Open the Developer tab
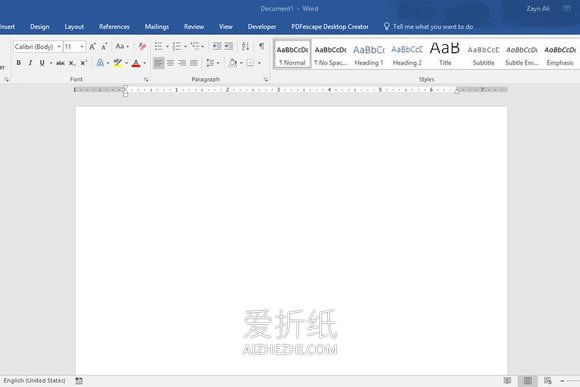 262,27
